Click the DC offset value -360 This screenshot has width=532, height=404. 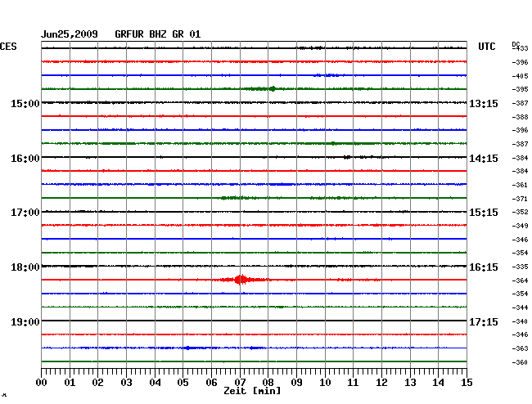(x=520, y=362)
